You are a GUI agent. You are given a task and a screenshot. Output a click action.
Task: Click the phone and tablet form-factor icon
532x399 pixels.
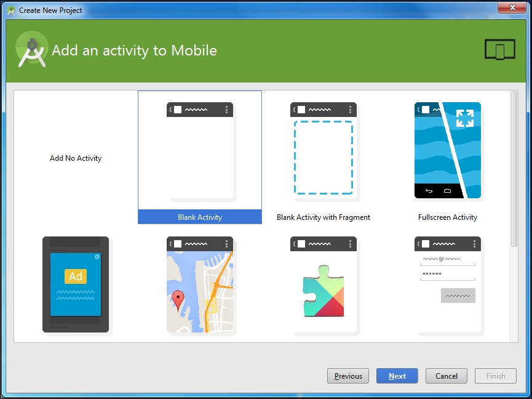coord(500,50)
